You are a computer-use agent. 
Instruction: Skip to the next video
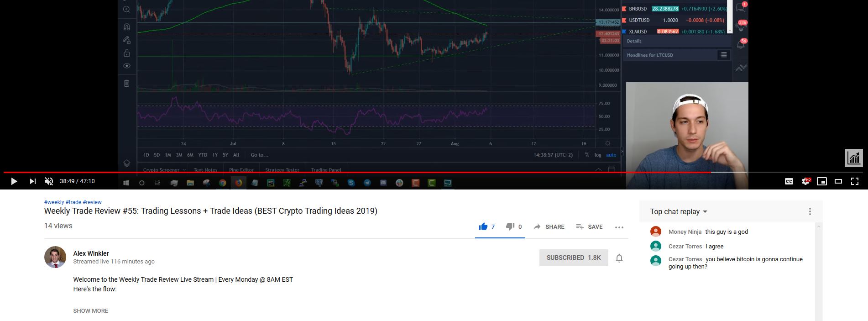(32, 181)
